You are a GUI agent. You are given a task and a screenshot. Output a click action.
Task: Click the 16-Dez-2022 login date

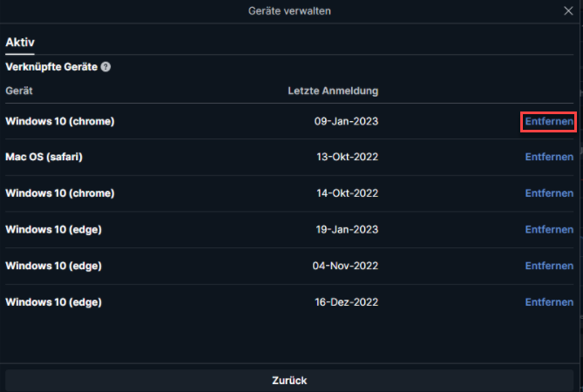(347, 302)
